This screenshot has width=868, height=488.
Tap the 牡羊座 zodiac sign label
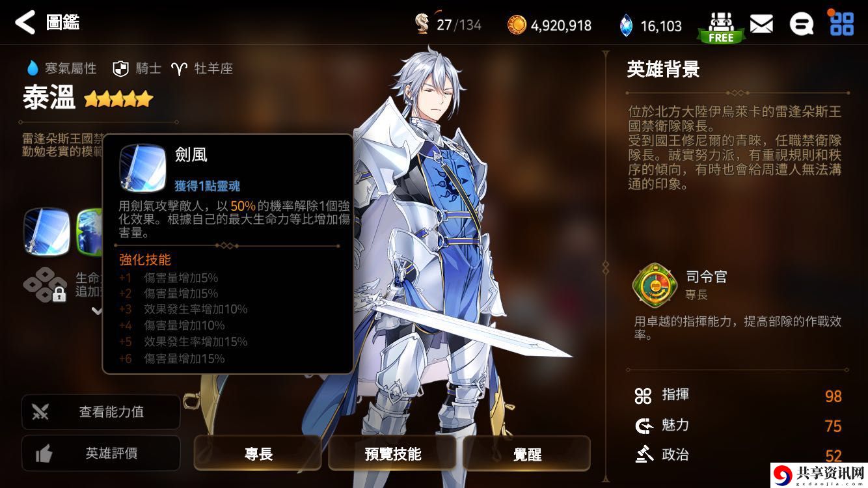click(x=202, y=68)
